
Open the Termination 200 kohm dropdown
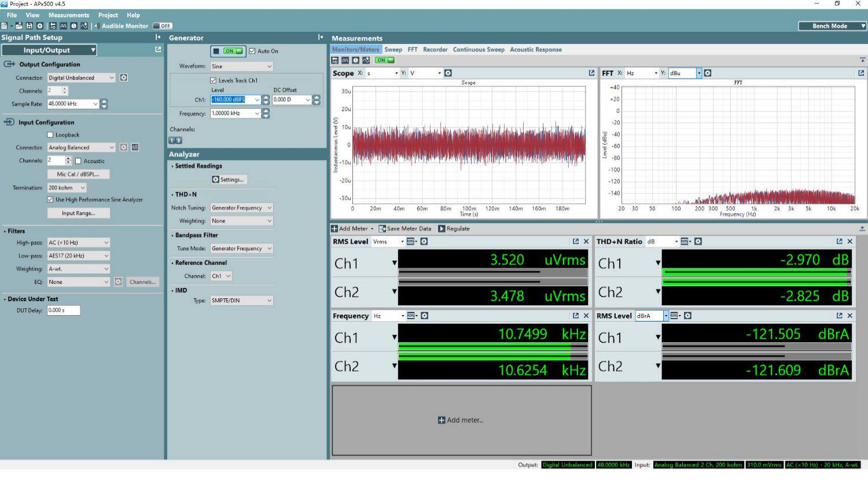click(67, 188)
